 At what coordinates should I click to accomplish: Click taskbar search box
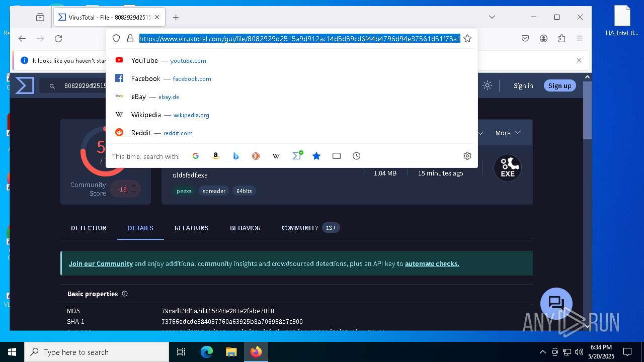tap(97, 352)
